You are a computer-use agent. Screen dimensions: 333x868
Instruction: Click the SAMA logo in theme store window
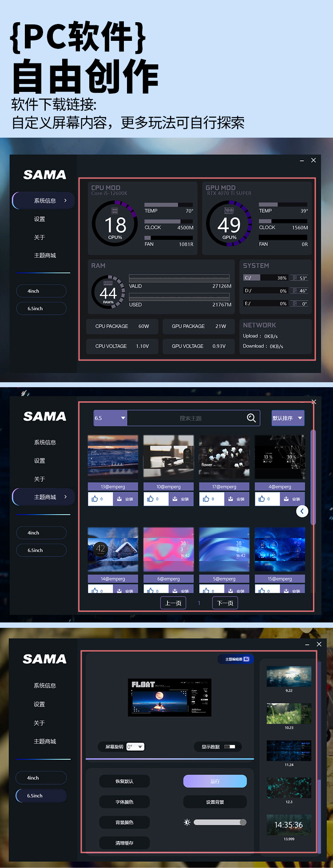[x=45, y=416]
